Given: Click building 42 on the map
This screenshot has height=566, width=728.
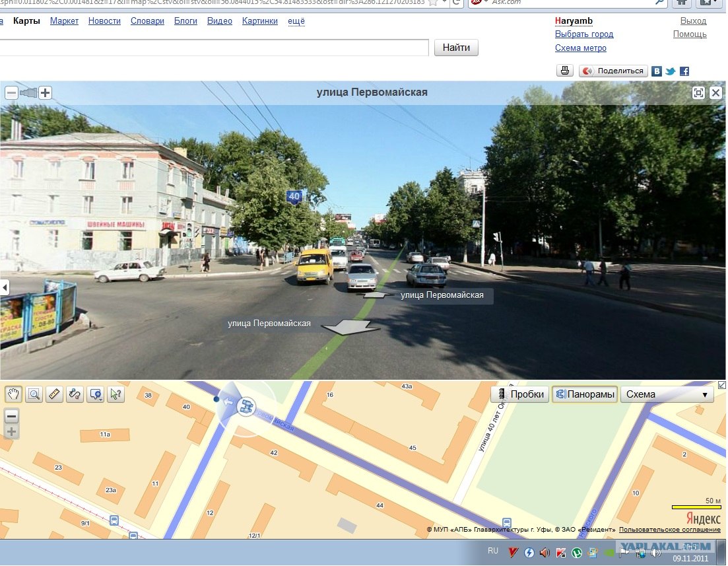Looking at the screenshot, I should [x=274, y=452].
